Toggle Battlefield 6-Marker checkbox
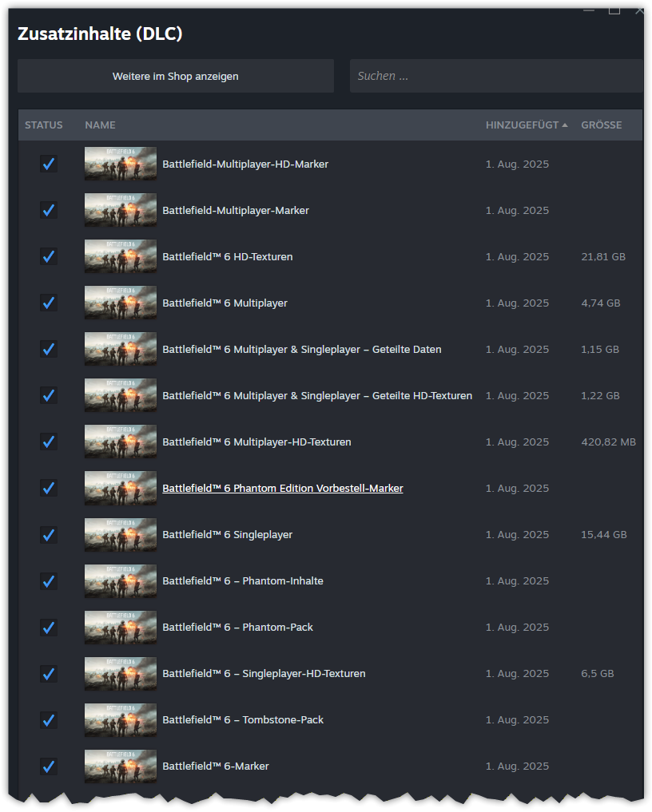This screenshot has height=812, width=652. pos(49,766)
